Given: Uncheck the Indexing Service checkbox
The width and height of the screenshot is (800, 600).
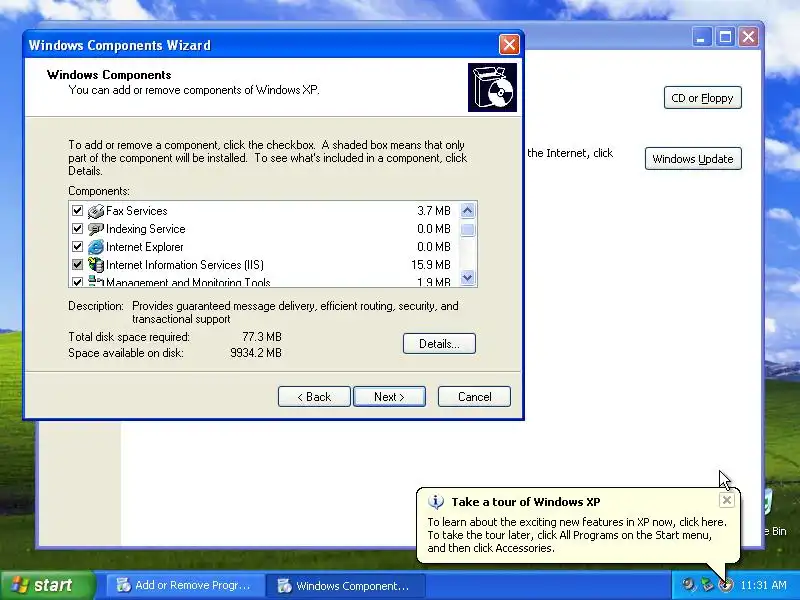Looking at the screenshot, I should click(78, 229).
